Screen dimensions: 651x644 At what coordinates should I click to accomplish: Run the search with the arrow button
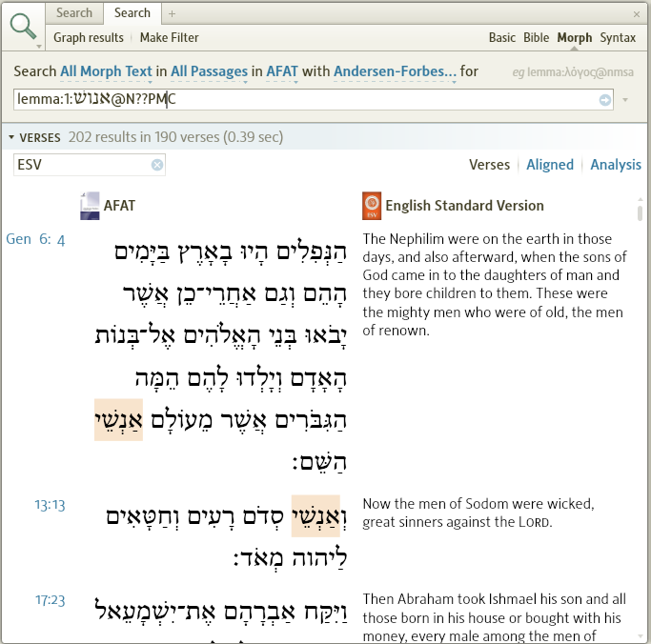pyautogui.click(x=605, y=100)
